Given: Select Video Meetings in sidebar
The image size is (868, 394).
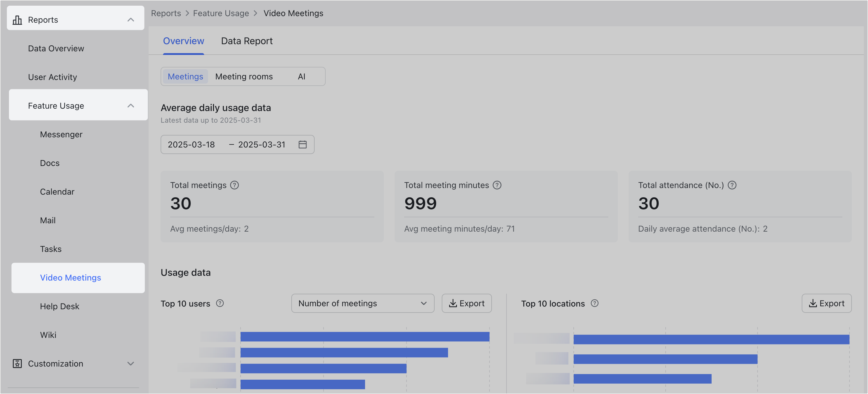Looking at the screenshot, I should [78, 278].
